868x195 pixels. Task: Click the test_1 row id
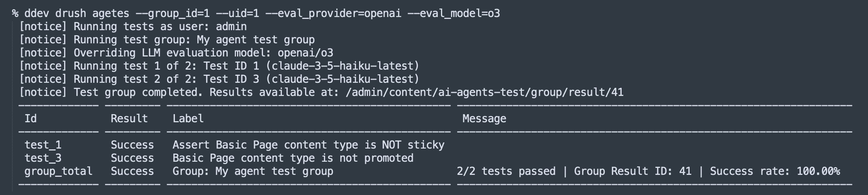click(43, 145)
